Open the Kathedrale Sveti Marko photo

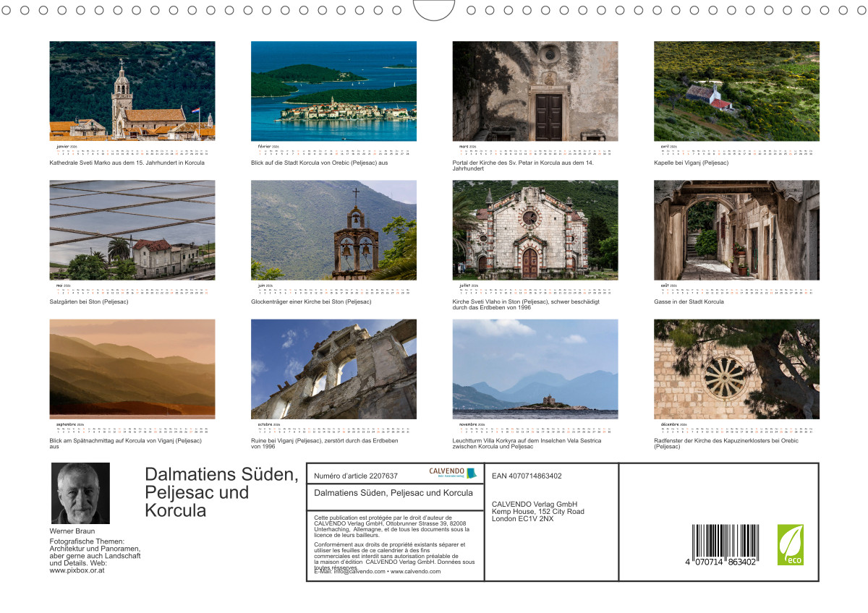(x=132, y=91)
